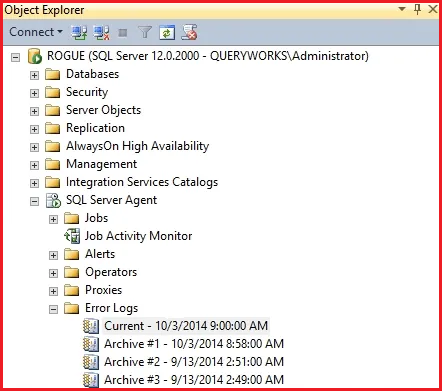Expand the Jobs folder
The height and width of the screenshot is (391, 442).
pyautogui.click(x=53, y=219)
